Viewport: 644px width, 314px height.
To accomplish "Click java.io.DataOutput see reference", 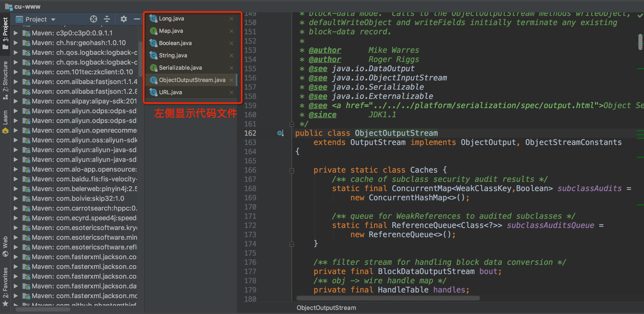I will point(373,69).
